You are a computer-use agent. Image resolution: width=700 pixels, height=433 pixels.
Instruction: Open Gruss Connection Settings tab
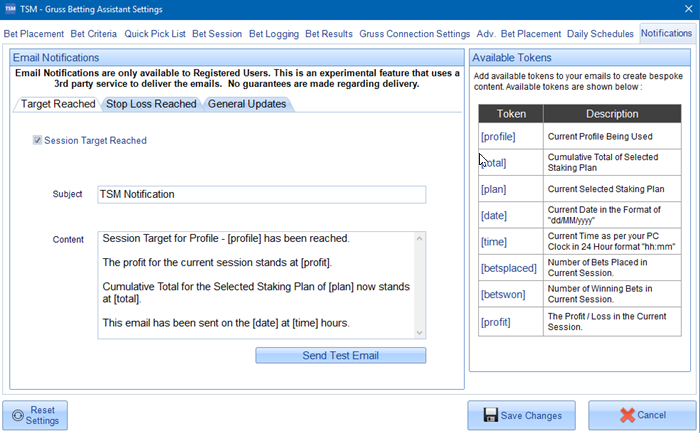414,34
